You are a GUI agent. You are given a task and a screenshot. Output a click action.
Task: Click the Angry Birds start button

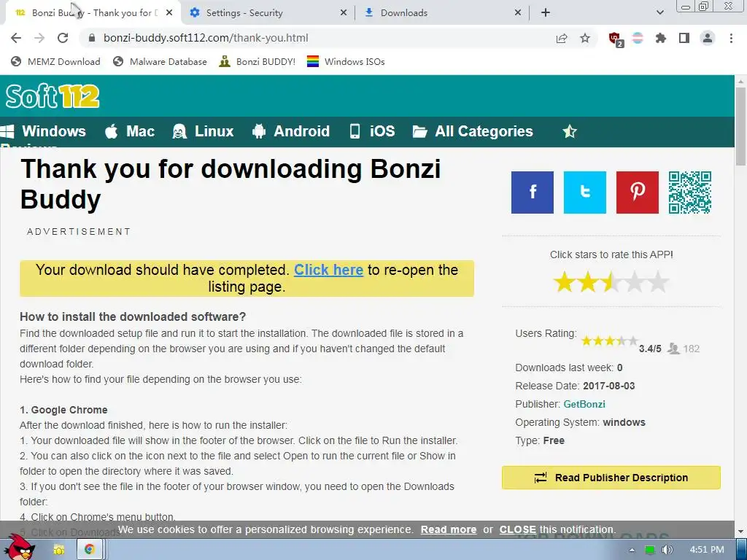point(20,548)
